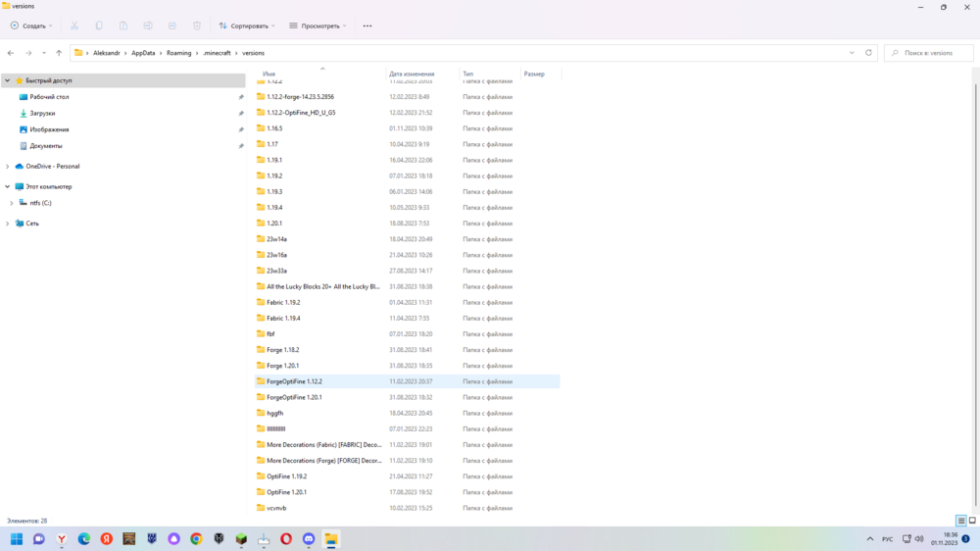Click the pin icon next to Документы
Viewport: 980px width, 551px height.
pos(241,146)
